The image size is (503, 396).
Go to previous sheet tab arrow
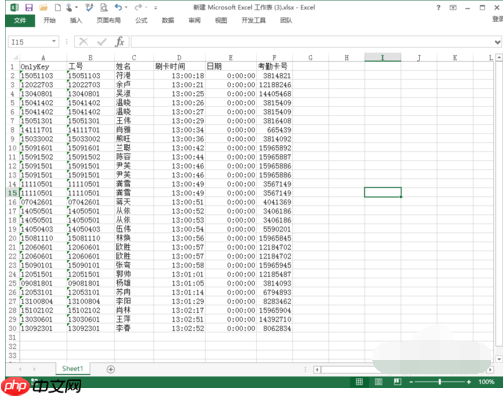pos(20,369)
